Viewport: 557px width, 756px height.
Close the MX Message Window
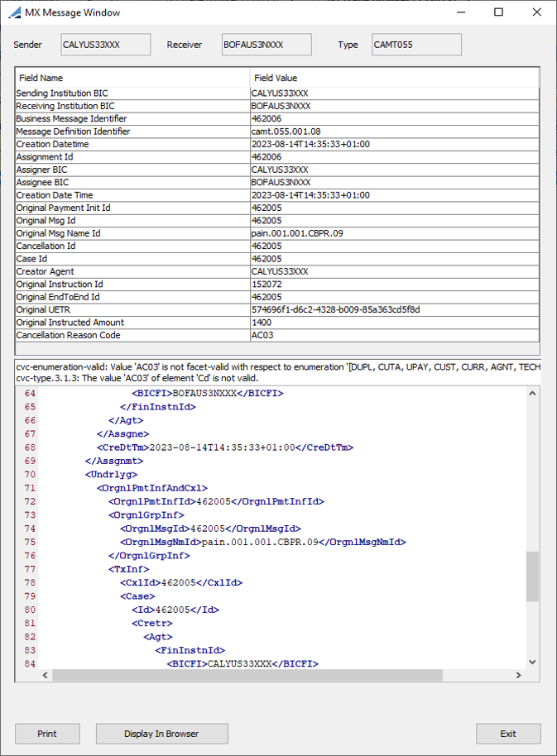tap(537, 12)
